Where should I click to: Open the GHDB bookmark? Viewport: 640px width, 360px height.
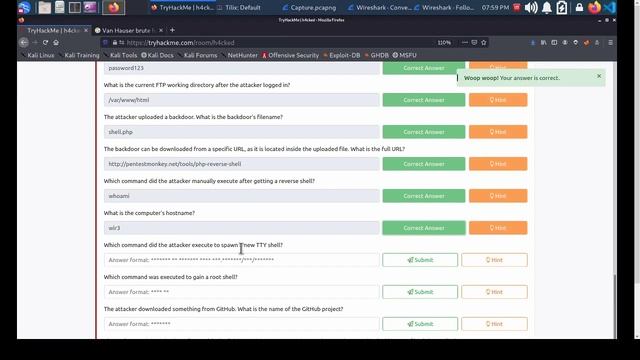coord(376,55)
